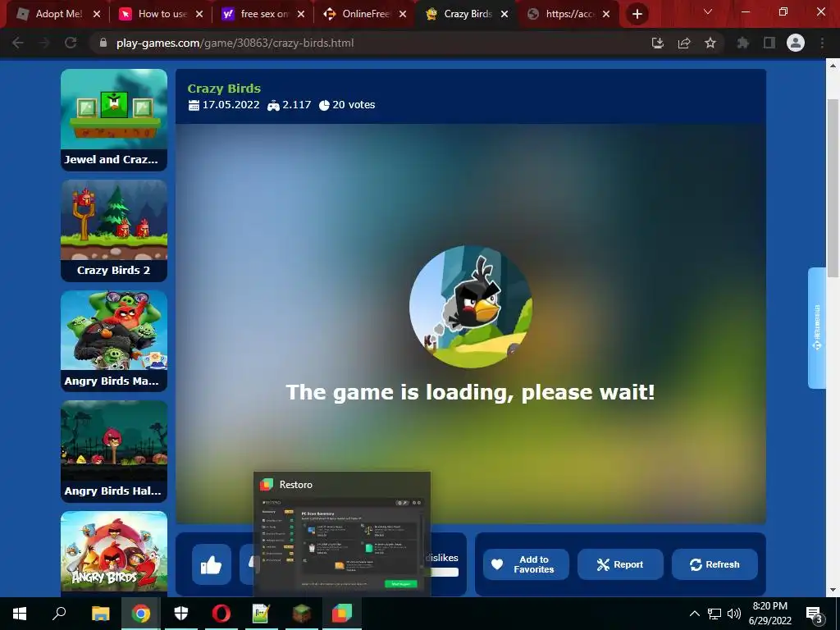The width and height of the screenshot is (840, 630).
Task: Open the tab search chevron
Action: (x=708, y=11)
